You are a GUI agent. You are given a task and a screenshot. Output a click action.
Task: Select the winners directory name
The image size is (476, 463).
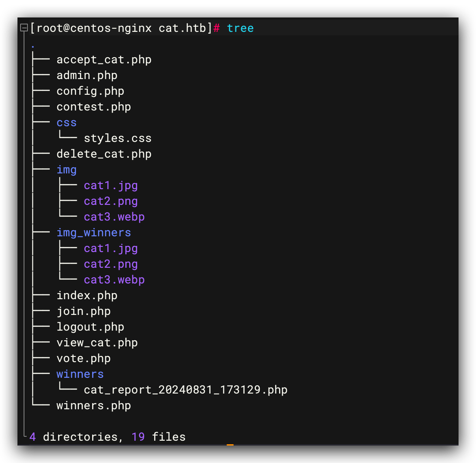[x=80, y=374]
